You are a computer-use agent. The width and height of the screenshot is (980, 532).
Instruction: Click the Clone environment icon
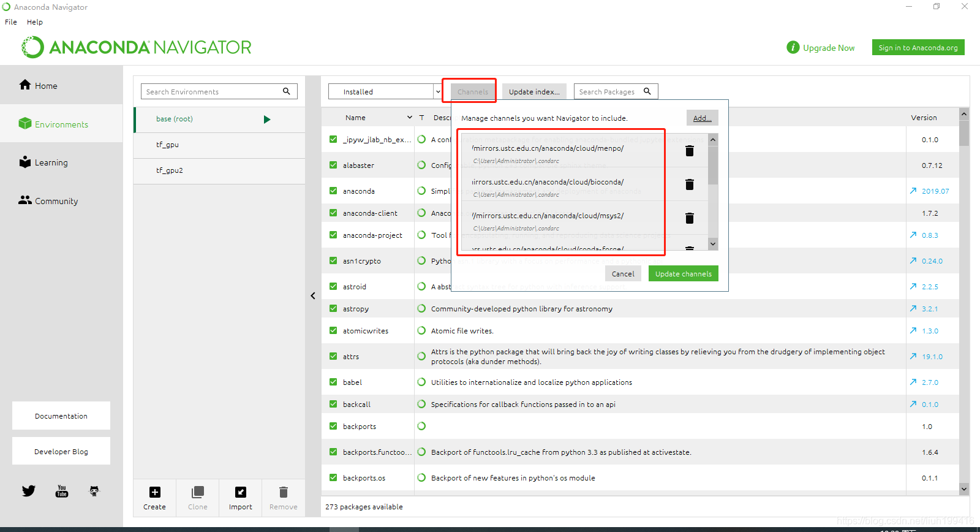[198, 492]
